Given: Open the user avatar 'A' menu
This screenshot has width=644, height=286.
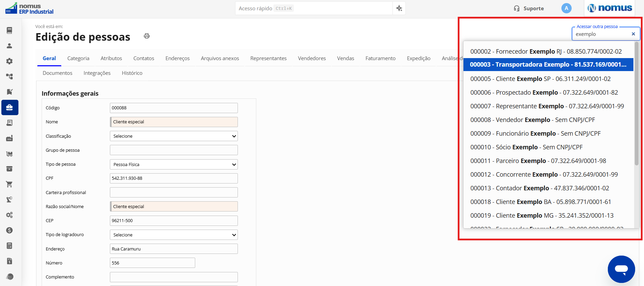Looking at the screenshot, I should coord(567,8).
